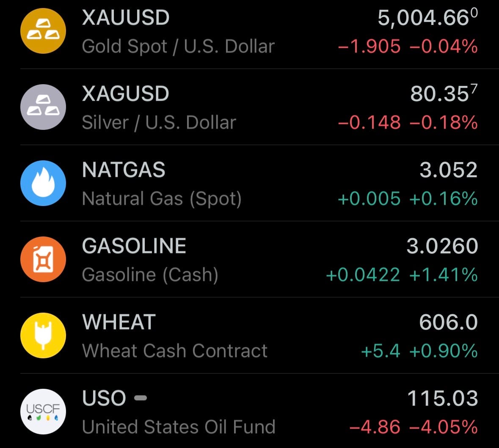Viewport: 499px width, 448px height.
Task: Open the XAGUSD symbol name
Action: pyautogui.click(x=125, y=94)
